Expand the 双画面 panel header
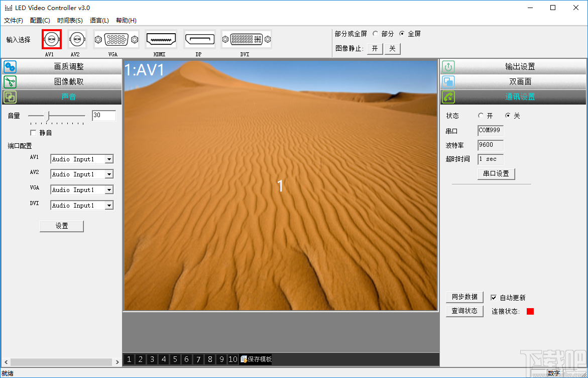 [520, 82]
